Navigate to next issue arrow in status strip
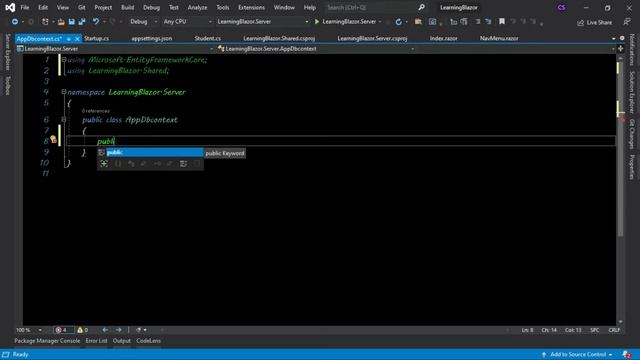The image size is (640, 360). coord(119,330)
